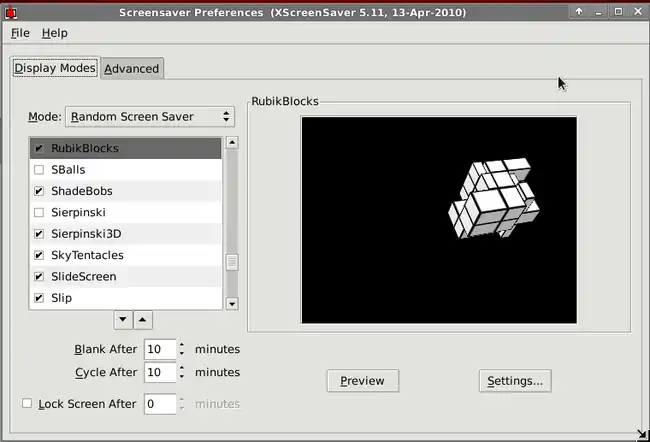Image resolution: width=650 pixels, height=442 pixels.
Task: Decrease the Cycle After minutes value
Action: pos(181,377)
